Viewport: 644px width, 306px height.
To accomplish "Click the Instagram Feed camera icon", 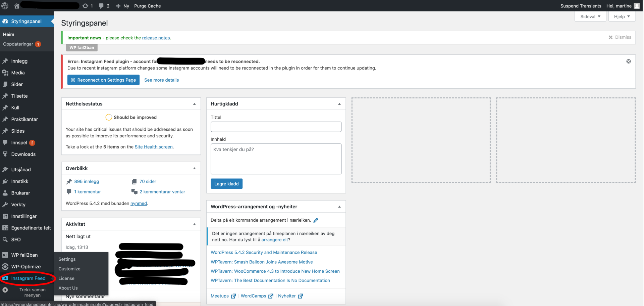I will (x=5, y=278).
